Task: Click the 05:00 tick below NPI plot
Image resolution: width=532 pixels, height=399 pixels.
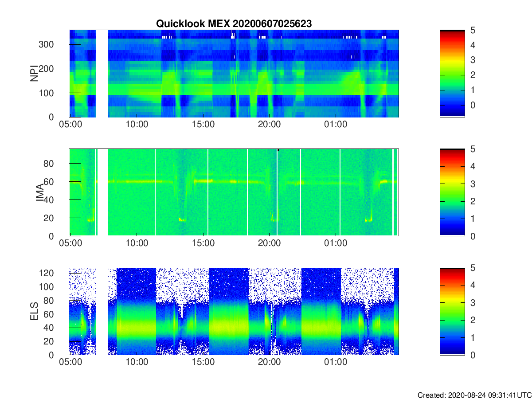Action: click(71, 125)
